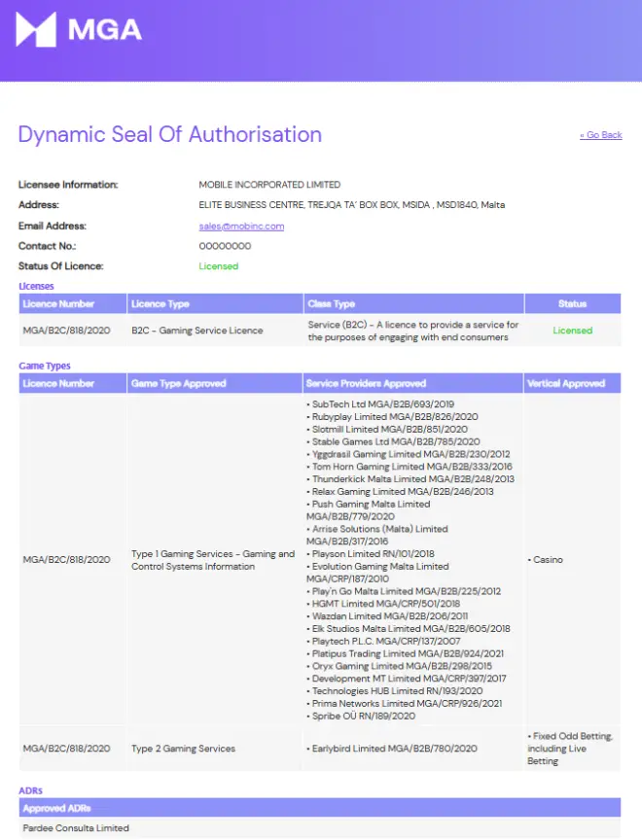The image size is (642, 840).
Task: Click Licensed in the Licenses table Status column
Action: 572,331
